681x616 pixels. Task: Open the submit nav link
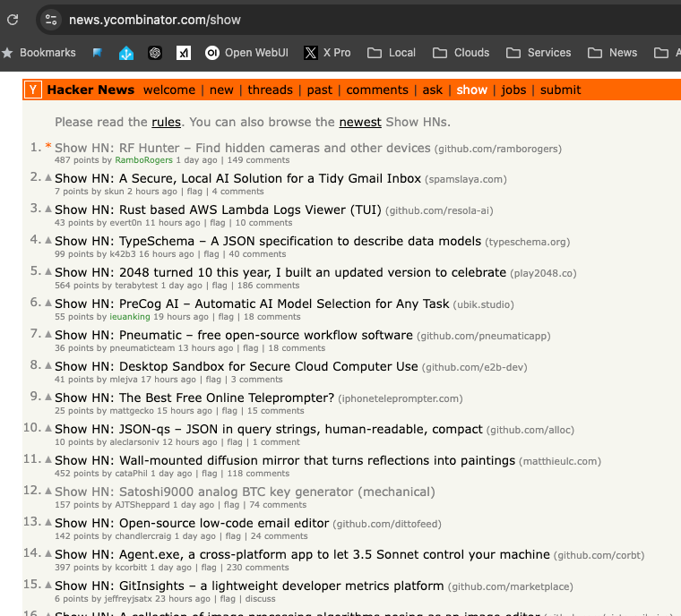tap(560, 90)
